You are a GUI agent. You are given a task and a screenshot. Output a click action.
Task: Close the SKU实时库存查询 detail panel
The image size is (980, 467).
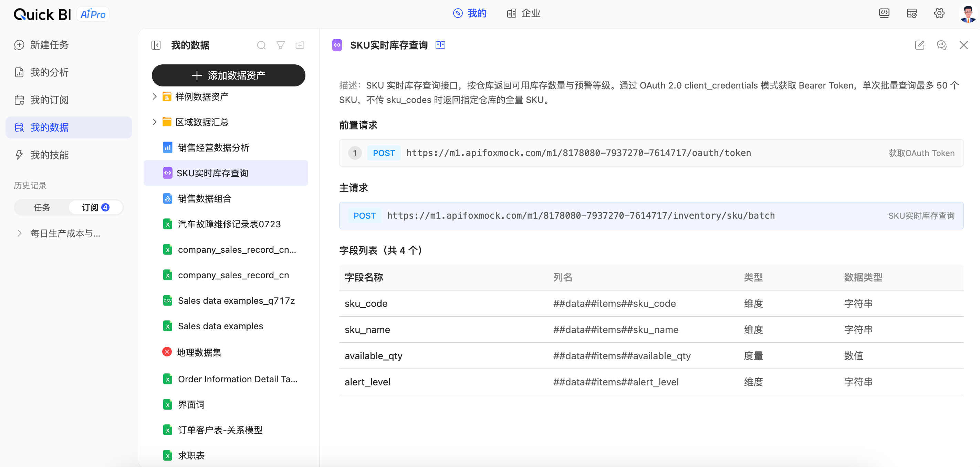coord(963,45)
